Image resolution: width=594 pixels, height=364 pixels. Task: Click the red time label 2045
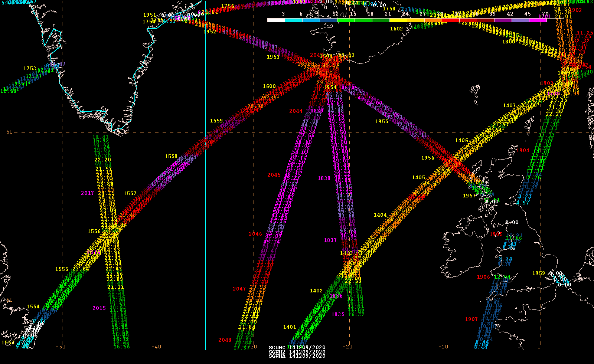tap(274, 175)
